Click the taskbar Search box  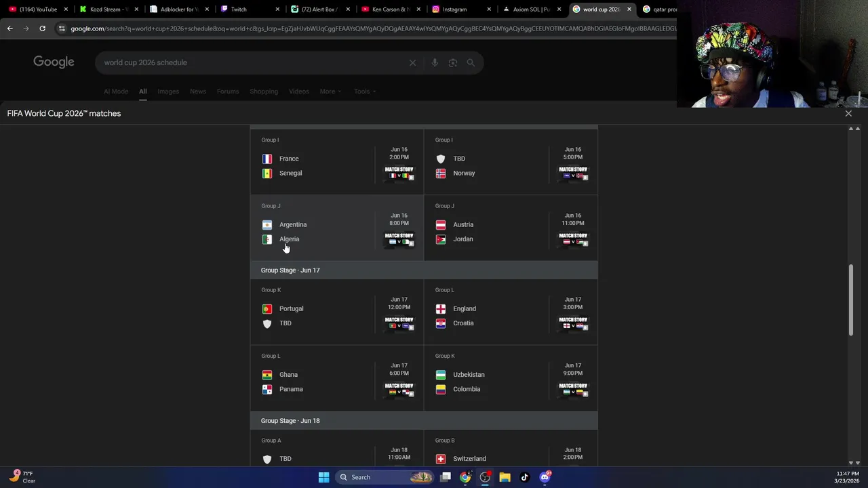point(384,477)
